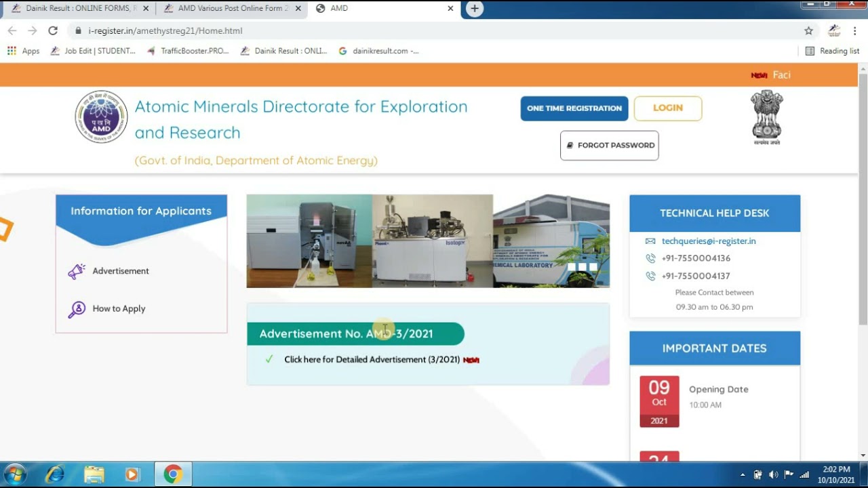Click the LOGIN button
The height and width of the screenshot is (488, 868).
click(668, 108)
